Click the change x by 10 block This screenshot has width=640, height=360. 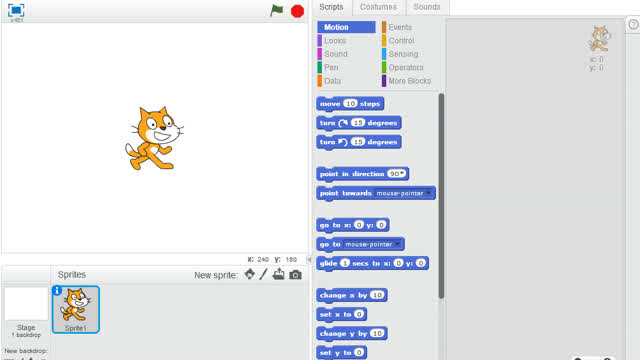(x=351, y=295)
